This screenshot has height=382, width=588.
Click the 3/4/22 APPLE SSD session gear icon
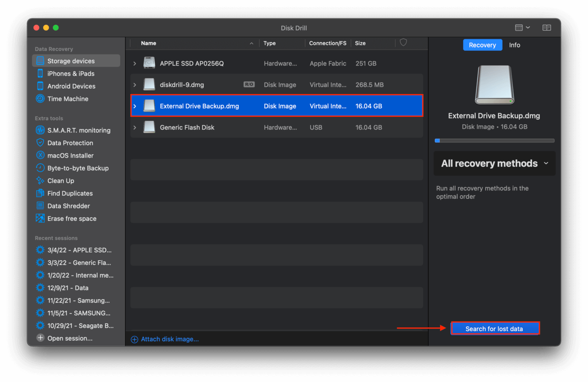(x=40, y=250)
